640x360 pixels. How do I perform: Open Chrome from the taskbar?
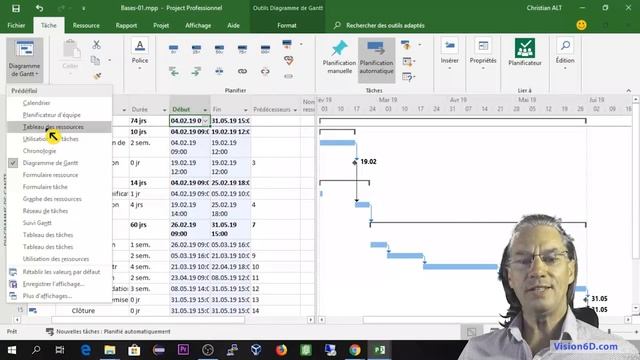click(355, 350)
